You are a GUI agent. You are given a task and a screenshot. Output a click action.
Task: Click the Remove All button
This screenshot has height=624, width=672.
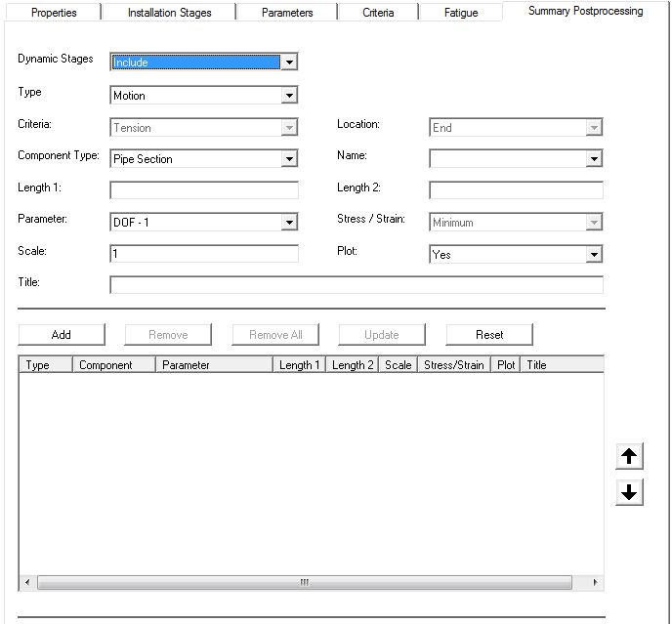pyautogui.click(x=275, y=335)
